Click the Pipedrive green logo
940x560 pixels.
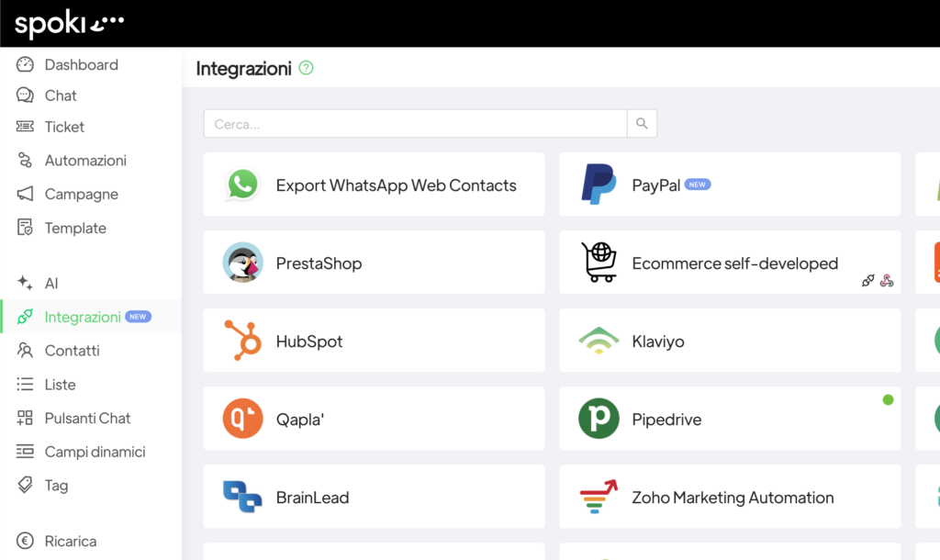tap(599, 419)
